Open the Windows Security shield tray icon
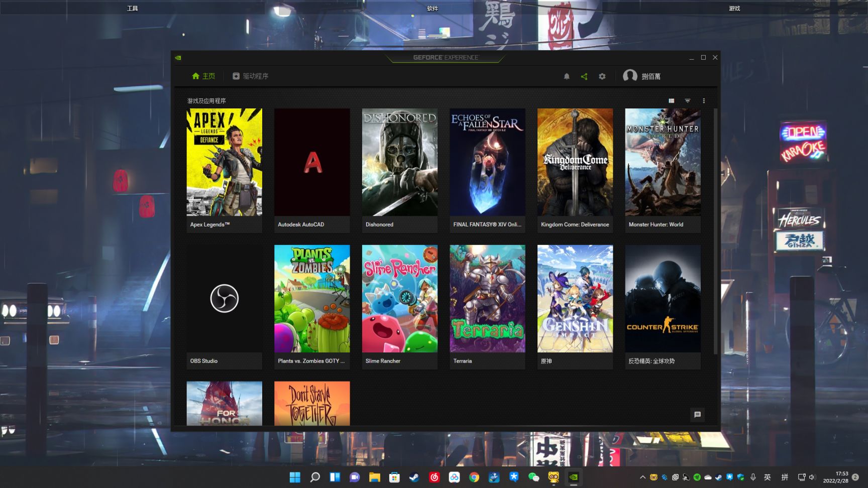The width and height of the screenshot is (868, 488). (x=740, y=477)
